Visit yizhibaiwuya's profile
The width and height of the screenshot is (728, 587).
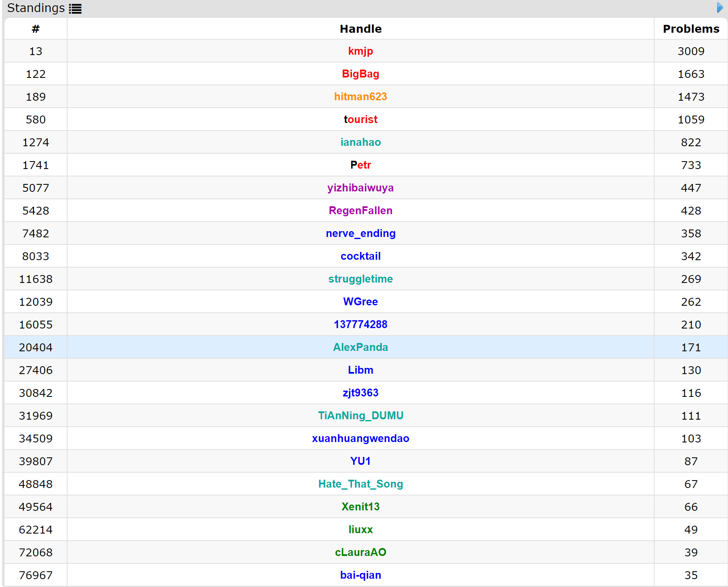[360, 188]
